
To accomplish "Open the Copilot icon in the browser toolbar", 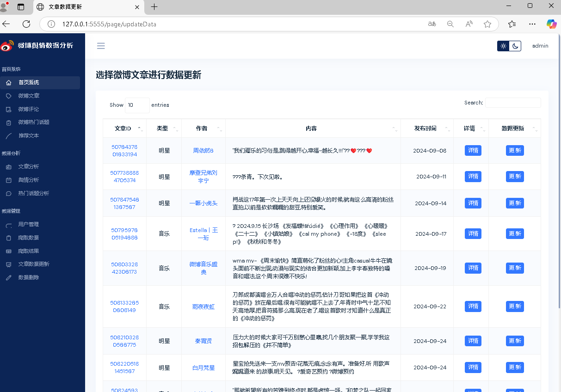I will 551,24.
